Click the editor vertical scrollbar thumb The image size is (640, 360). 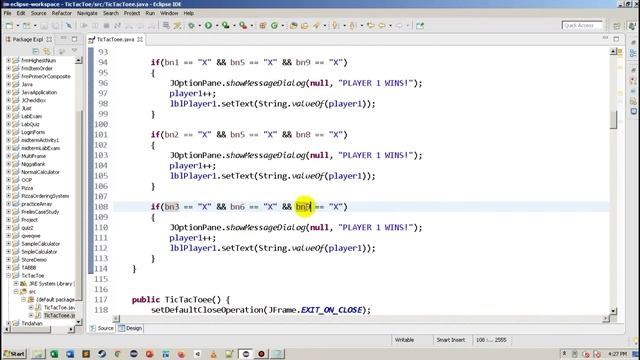613,120
